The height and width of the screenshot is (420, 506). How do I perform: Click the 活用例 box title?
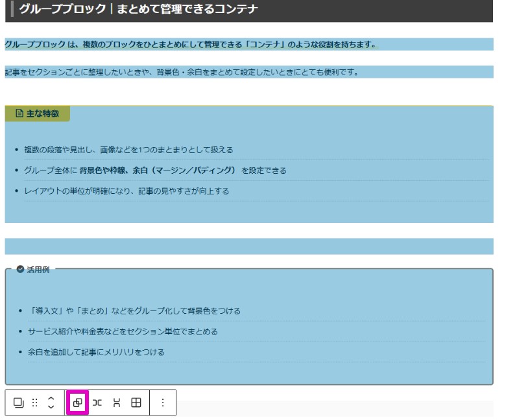pyautogui.click(x=38, y=270)
